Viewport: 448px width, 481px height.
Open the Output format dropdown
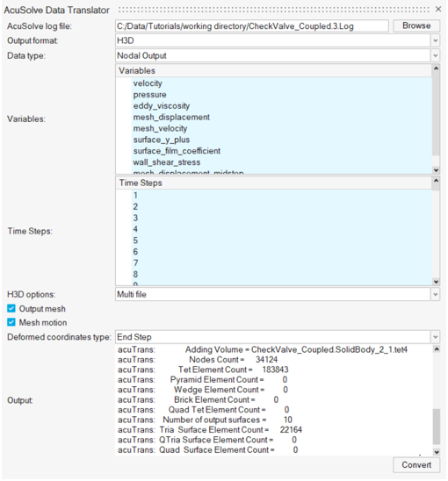click(x=435, y=40)
